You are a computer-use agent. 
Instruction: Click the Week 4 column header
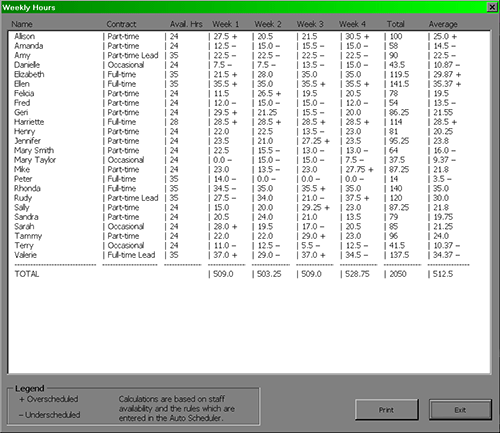pos(352,24)
